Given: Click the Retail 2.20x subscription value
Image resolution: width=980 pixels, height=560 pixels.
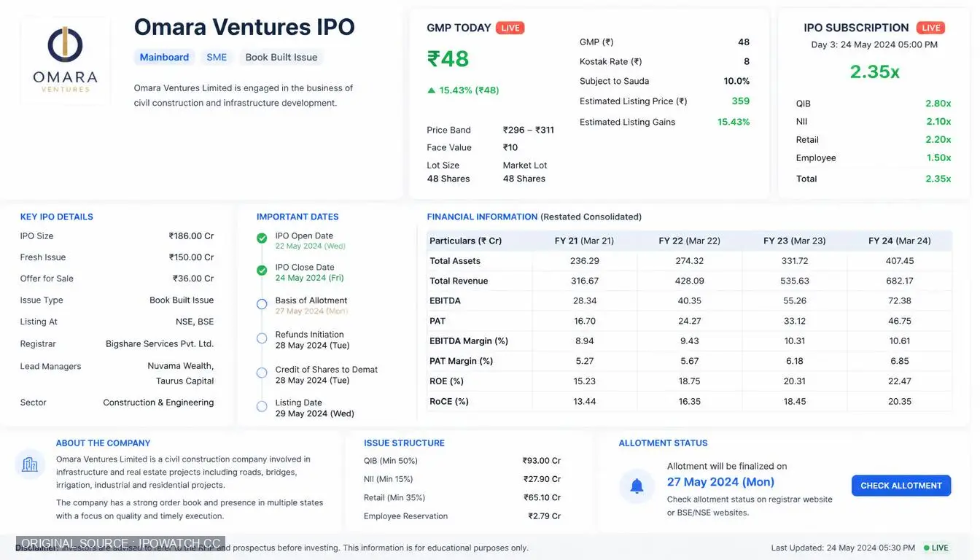Looking at the screenshot, I should point(938,140).
